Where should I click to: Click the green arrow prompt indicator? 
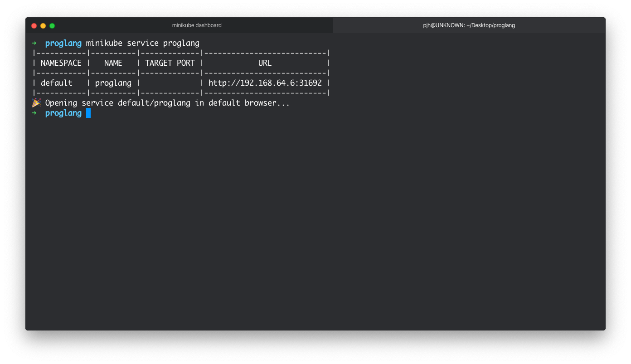pyautogui.click(x=34, y=43)
